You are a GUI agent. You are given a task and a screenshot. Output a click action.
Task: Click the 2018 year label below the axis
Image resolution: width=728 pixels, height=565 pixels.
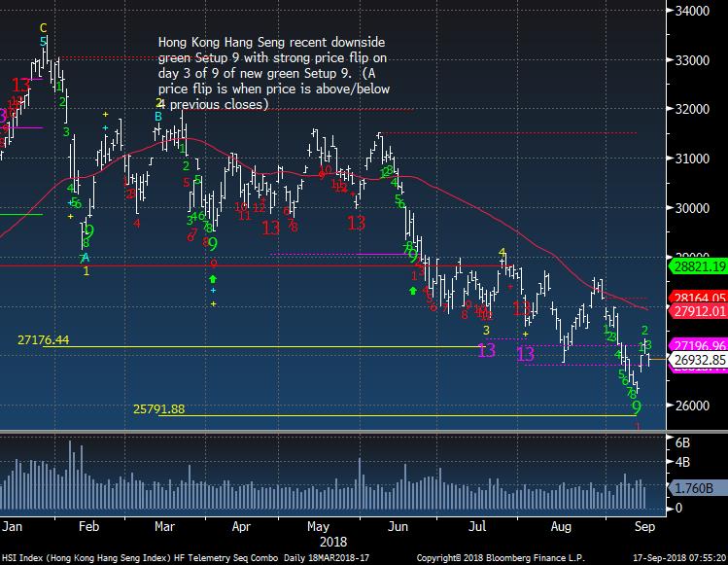(333, 542)
